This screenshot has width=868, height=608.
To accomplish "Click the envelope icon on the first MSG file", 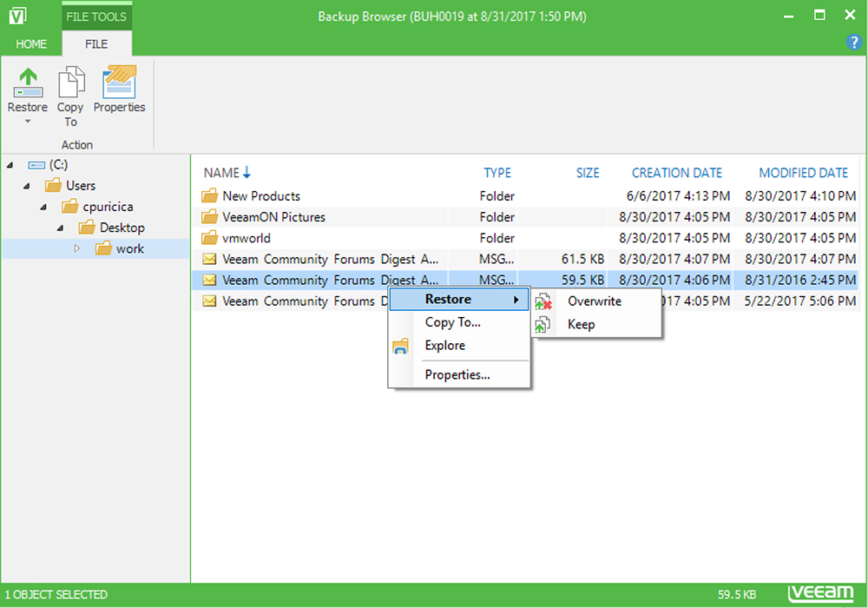I will point(209,259).
